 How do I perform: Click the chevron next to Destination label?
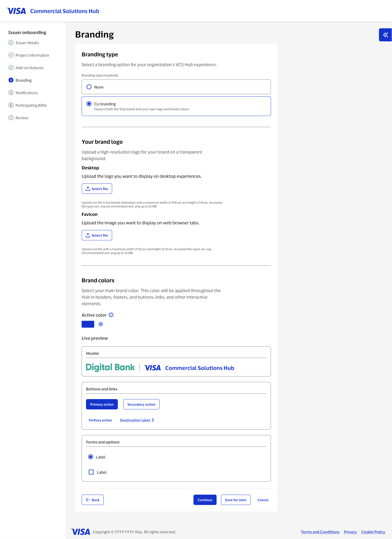tap(153, 420)
